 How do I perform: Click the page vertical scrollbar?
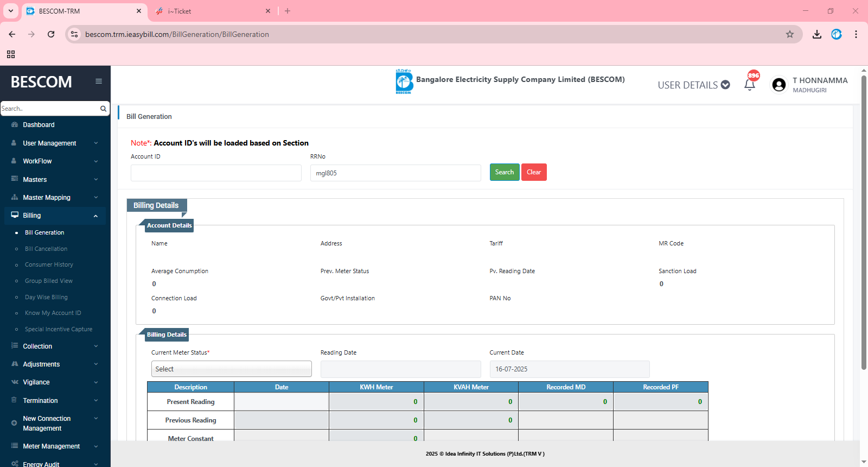point(864,223)
